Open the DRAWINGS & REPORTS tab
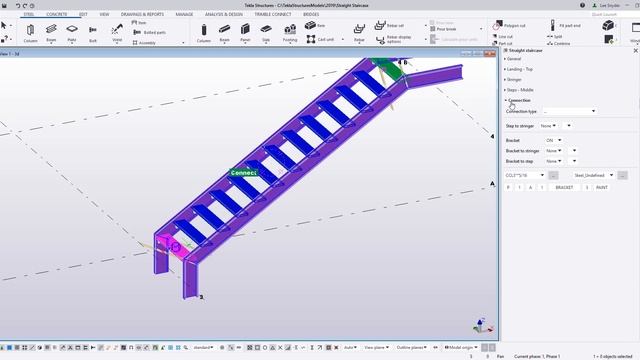This screenshot has width=640, height=360. [142, 14]
